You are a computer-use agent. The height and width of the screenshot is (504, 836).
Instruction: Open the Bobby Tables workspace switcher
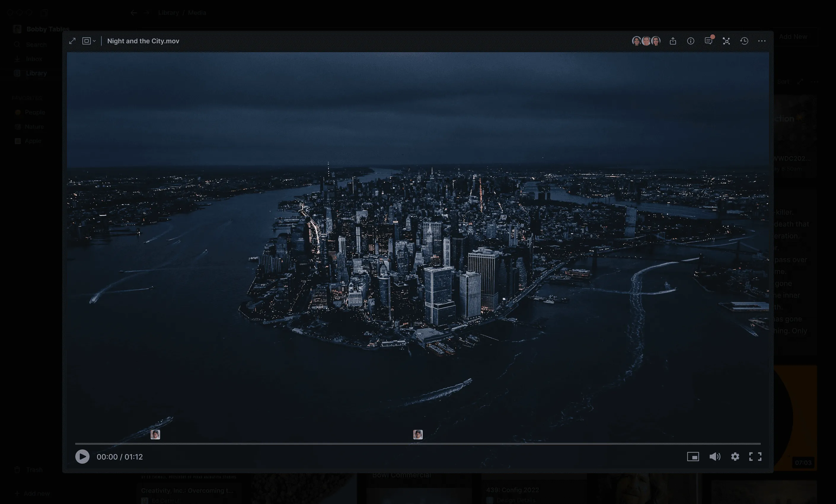click(41, 29)
